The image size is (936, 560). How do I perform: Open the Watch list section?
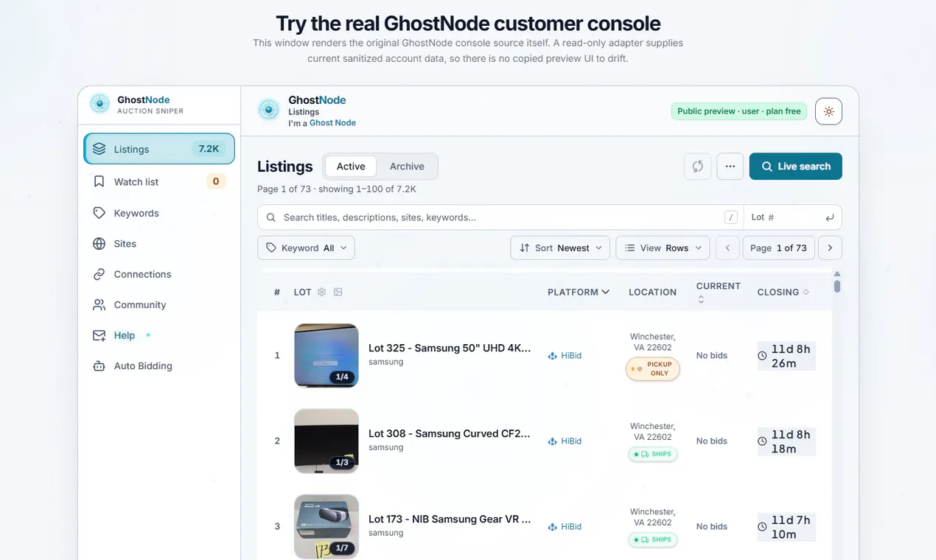[x=159, y=181]
